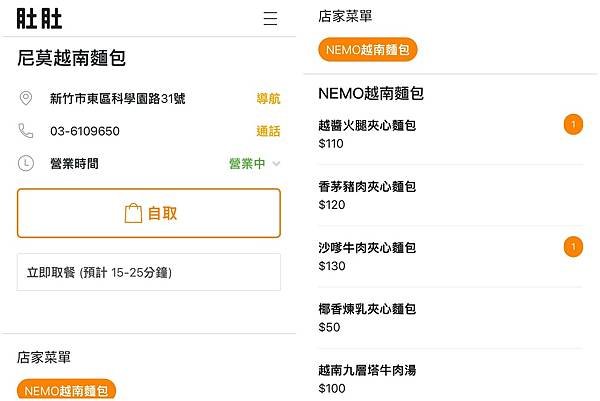This screenshot has height=401, width=600.
Task: Click the 肚肚 logo
Action: 39,18
